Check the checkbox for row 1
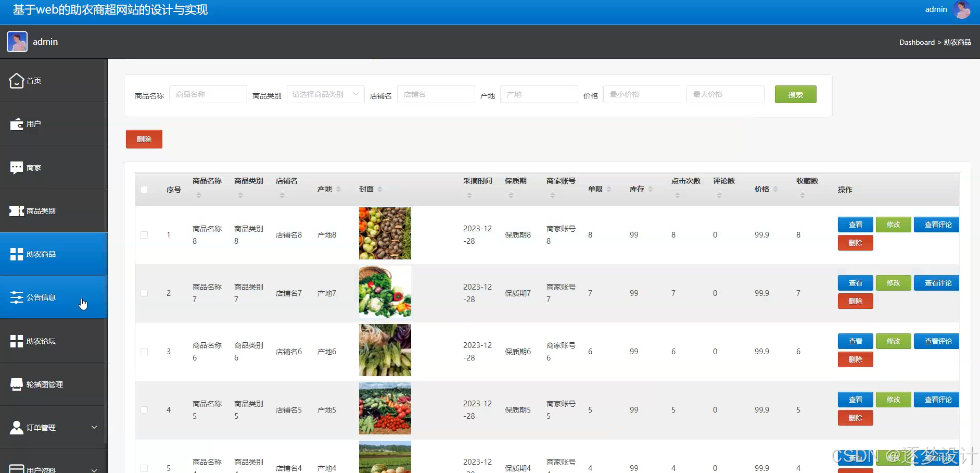Viewport: 980px width, 473px height. tap(144, 235)
